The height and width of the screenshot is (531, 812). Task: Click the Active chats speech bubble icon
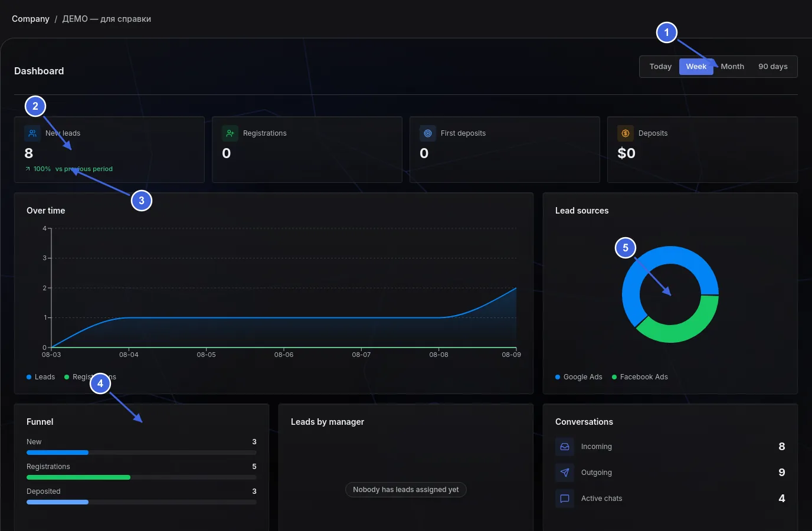565,499
